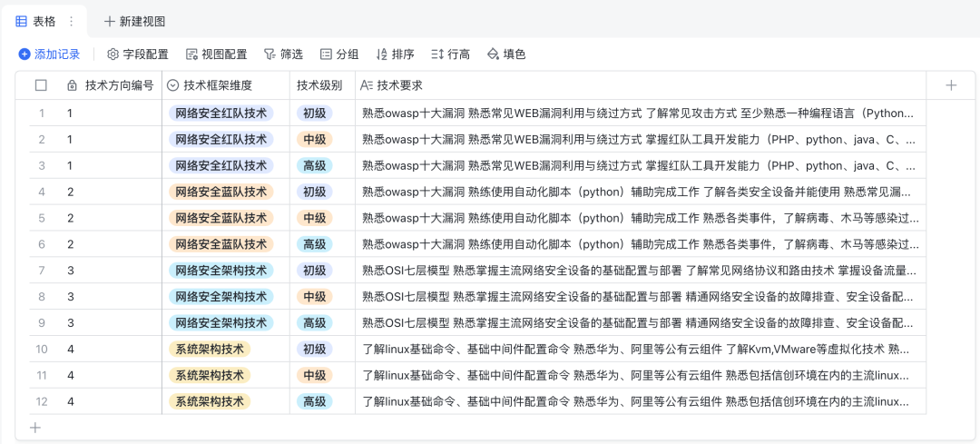Click the 技术框架维度 column header
The height and width of the screenshot is (444, 980).
[226, 85]
